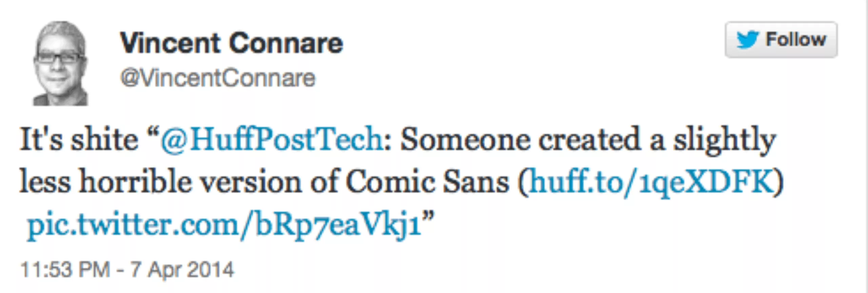The width and height of the screenshot is (868, 293).
Task: Open Vincent Connare's profile picture
Action: (x=60, y=64)
